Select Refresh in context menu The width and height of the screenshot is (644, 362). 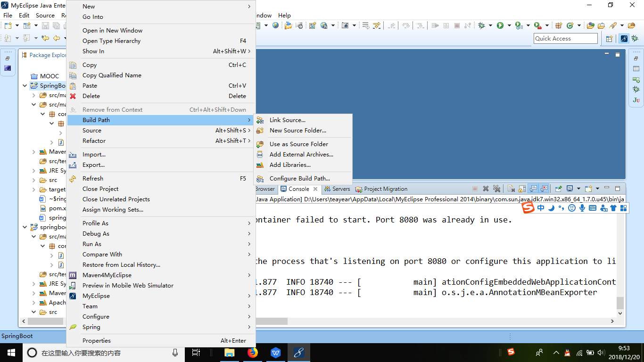coord(161,179)
